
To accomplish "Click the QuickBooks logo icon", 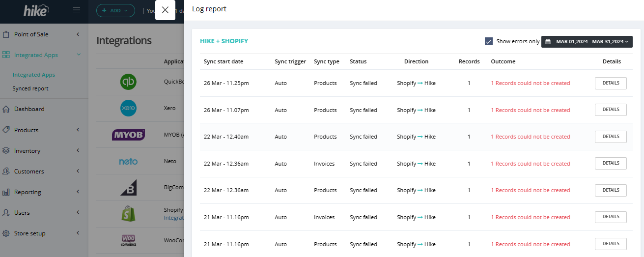I will (128, 82).
